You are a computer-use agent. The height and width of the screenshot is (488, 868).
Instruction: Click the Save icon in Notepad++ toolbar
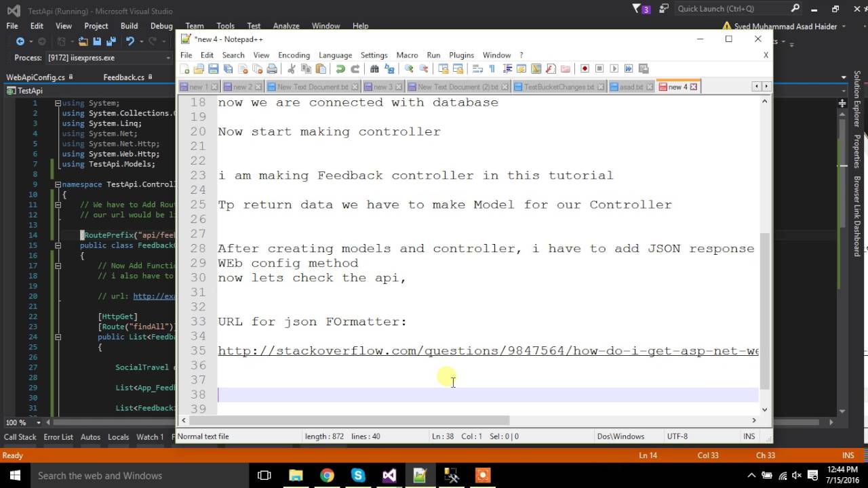coord(214,68)
